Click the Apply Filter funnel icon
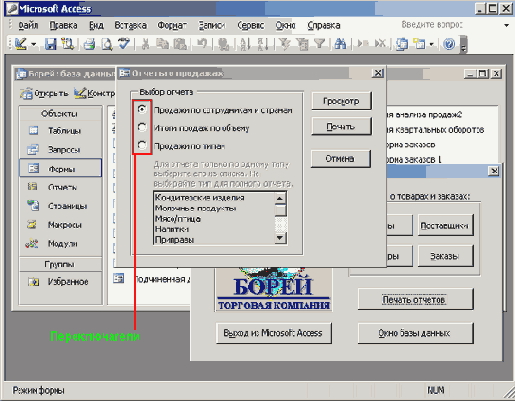Viewport: 515px width, 401px height. point(320,44)
